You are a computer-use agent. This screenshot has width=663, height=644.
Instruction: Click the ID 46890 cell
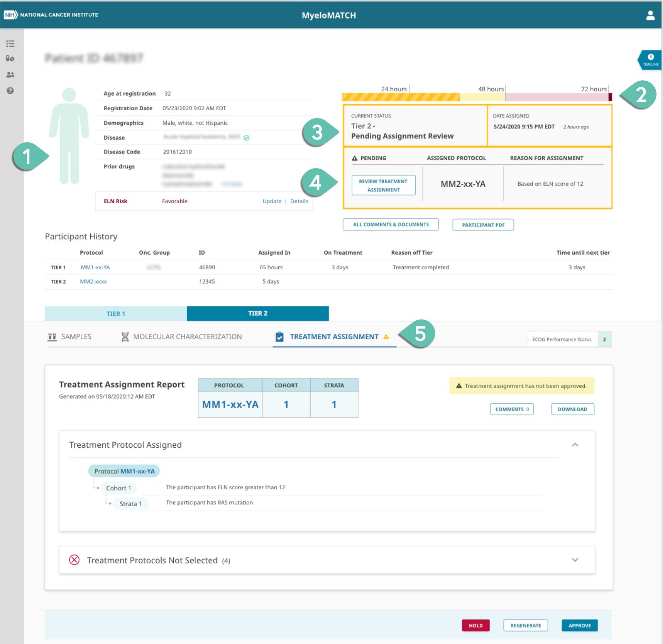coord(207,268)
